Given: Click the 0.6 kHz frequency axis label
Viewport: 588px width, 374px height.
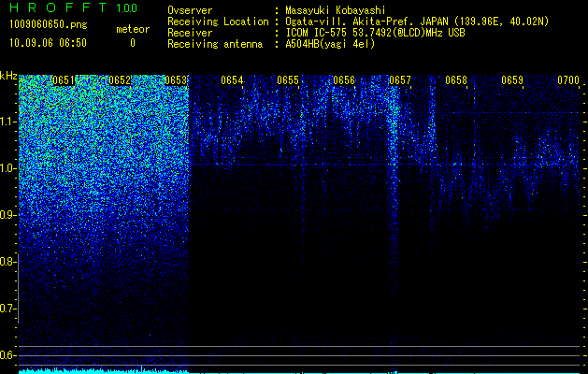Looking at the screenshot, I should (8, 355).
